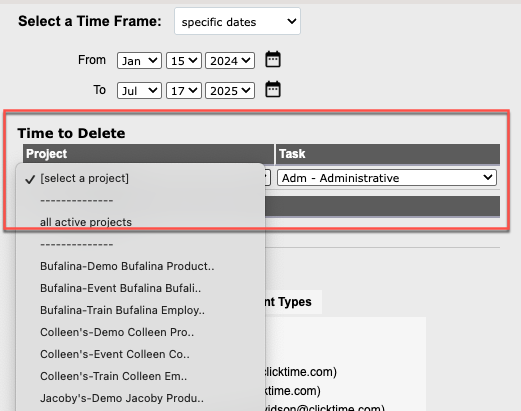Screen dimensions: 521x411
Task: Select Jacoby's-Demo Jacoby Produ project
Action: [140, 398]
